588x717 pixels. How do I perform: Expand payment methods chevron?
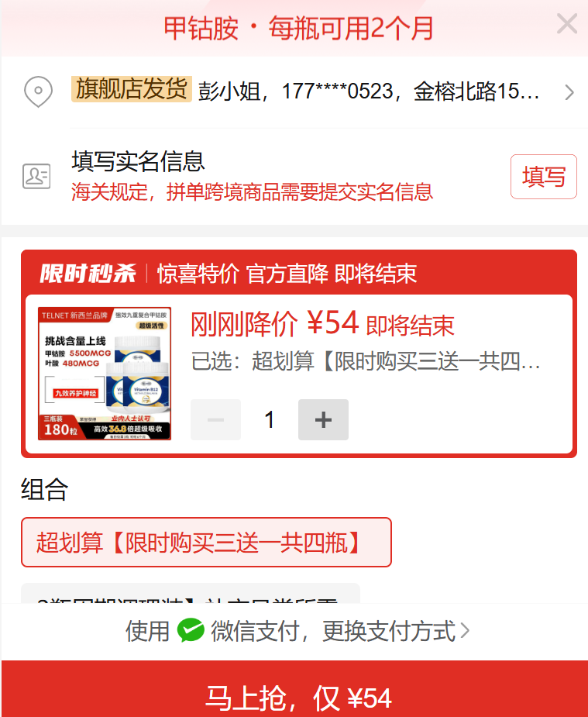pos(465,631)
